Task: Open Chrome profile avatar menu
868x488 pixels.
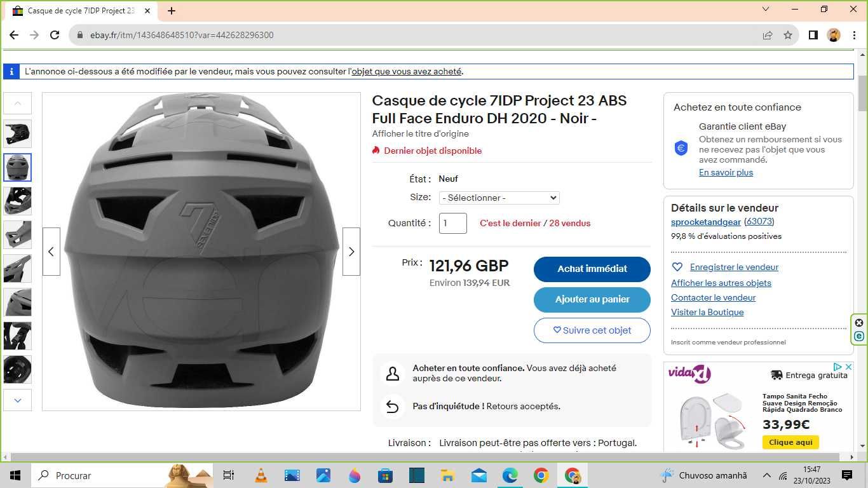Action: (834, 35)
